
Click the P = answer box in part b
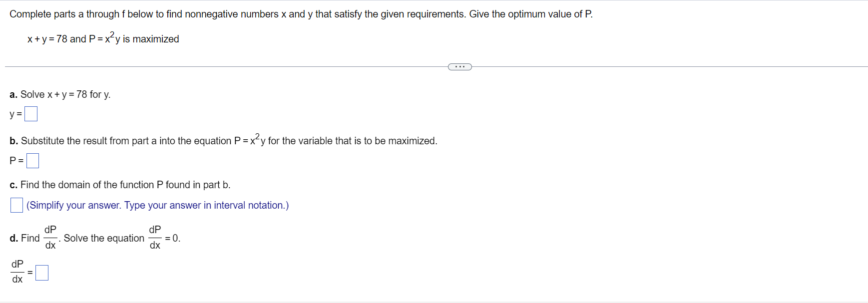(33, 160)
